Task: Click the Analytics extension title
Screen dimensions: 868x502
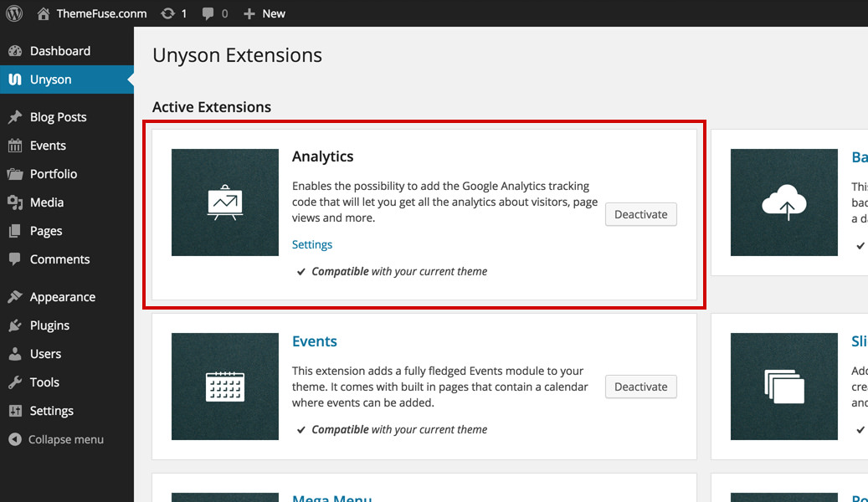Action: (323, 156)
